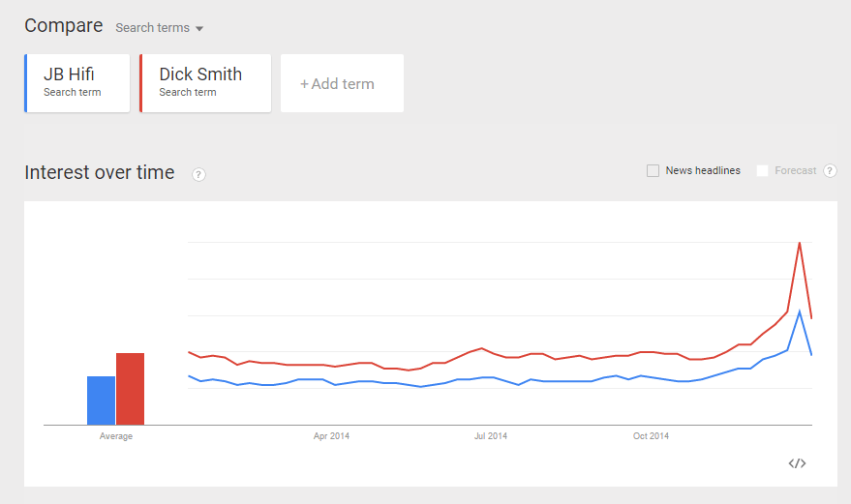This screenshot has height=504, width=851.
Task: Click the Oct 2014 axis label
Action: (x=651, y=436)
